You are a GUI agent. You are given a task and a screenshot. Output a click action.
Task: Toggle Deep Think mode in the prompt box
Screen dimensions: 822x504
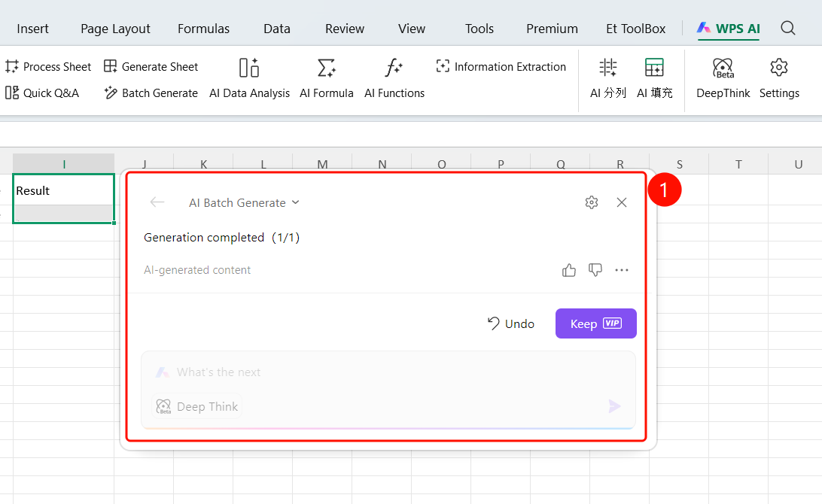(x=197, y=406)
